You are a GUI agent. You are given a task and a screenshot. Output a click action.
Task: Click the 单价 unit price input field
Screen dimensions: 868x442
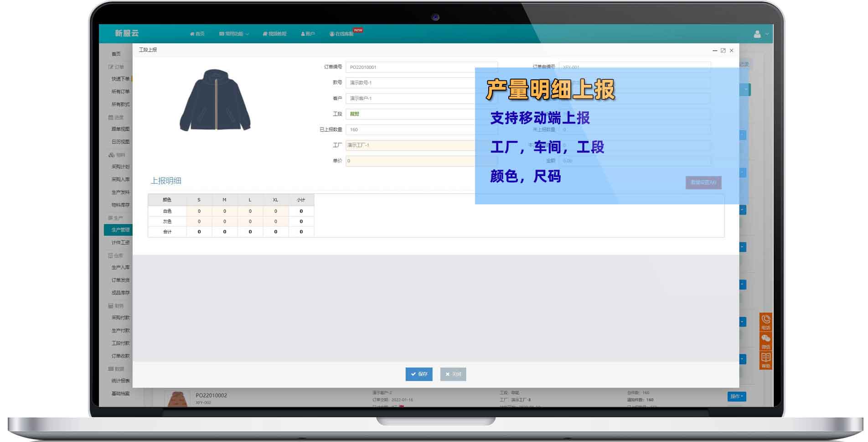pos(410,161)
